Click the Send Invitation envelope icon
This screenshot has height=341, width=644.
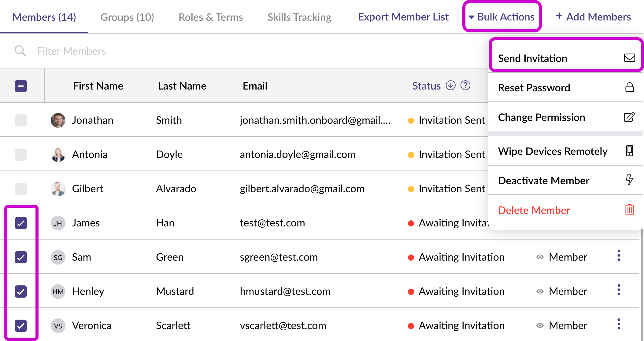tap(629, 58)
